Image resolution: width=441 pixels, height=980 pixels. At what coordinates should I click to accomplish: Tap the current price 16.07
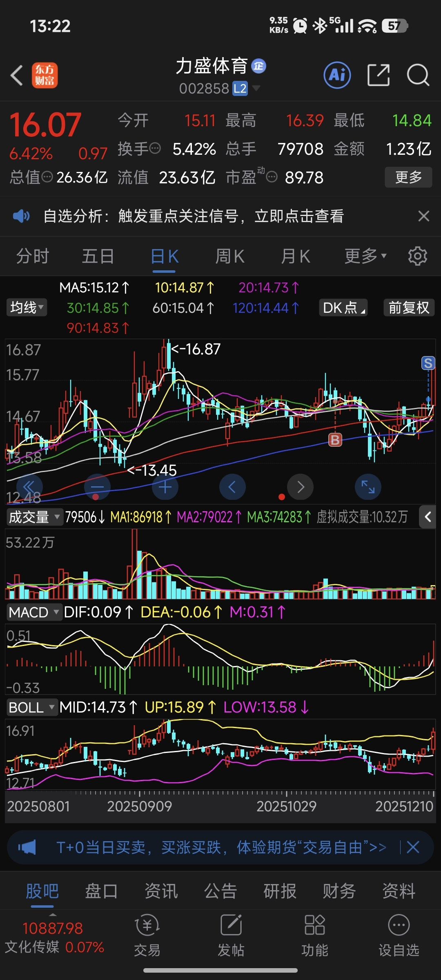point(45,125)
